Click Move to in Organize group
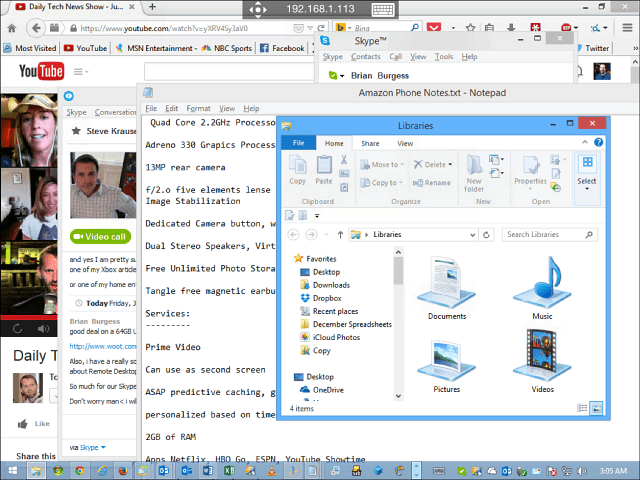 382,164
